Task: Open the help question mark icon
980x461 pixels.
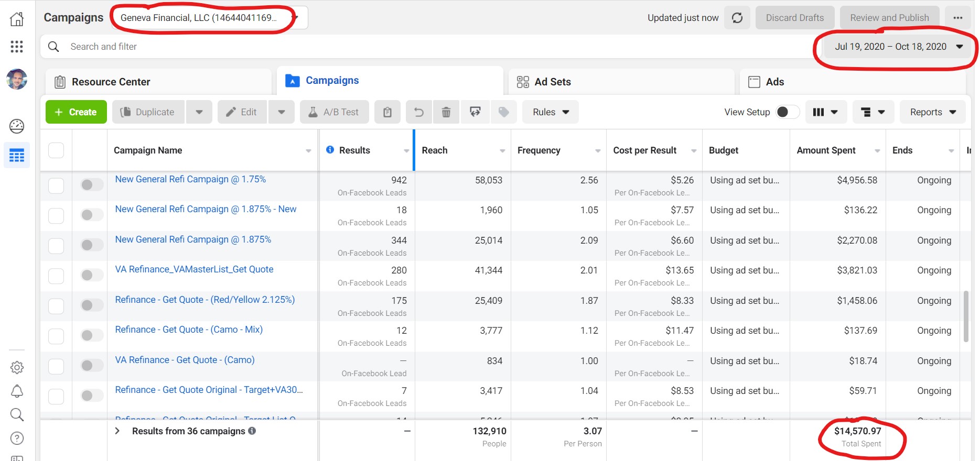Action: (x=17, y=438)
